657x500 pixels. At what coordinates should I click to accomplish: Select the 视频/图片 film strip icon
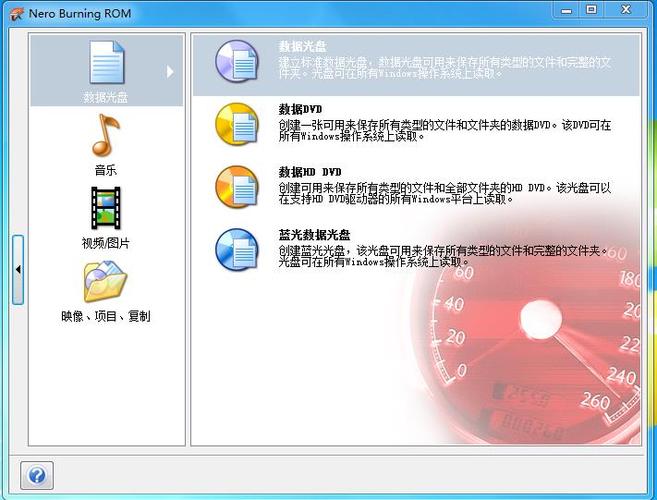click(x=106, y=208)
